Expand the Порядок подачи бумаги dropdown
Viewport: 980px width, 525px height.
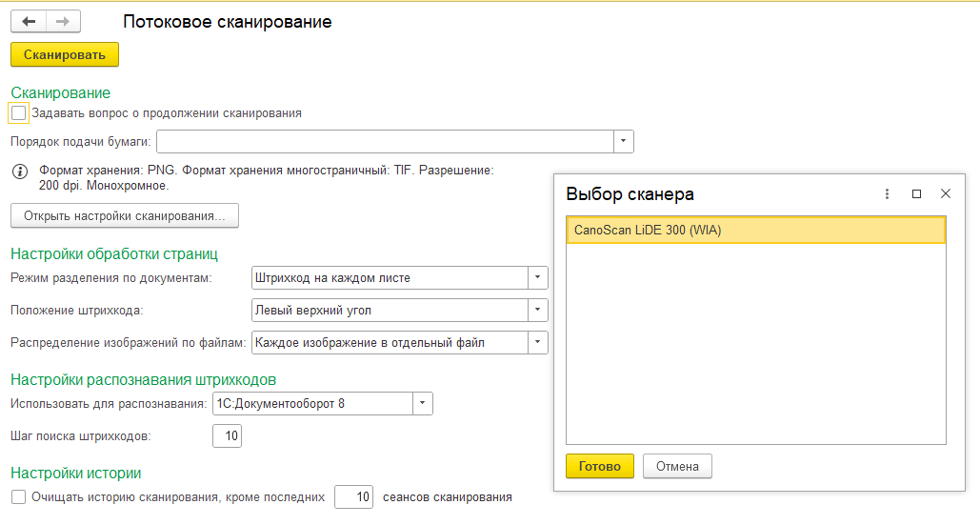pos(623,142)
